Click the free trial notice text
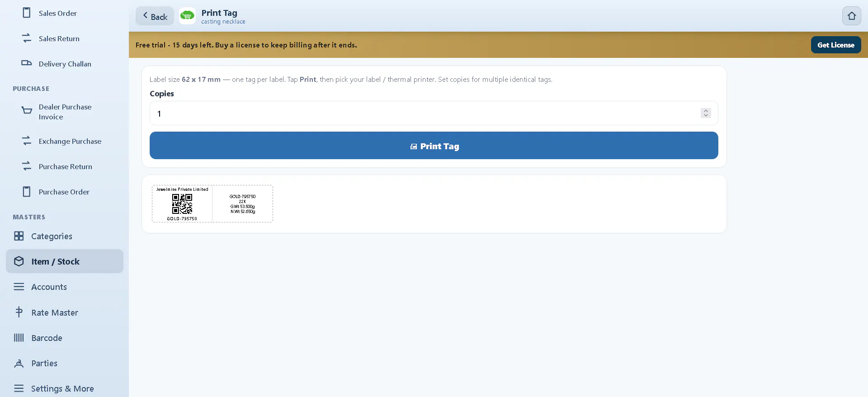Screen dimensions: 868x397 pyautogui.click(x=246, y=45)
